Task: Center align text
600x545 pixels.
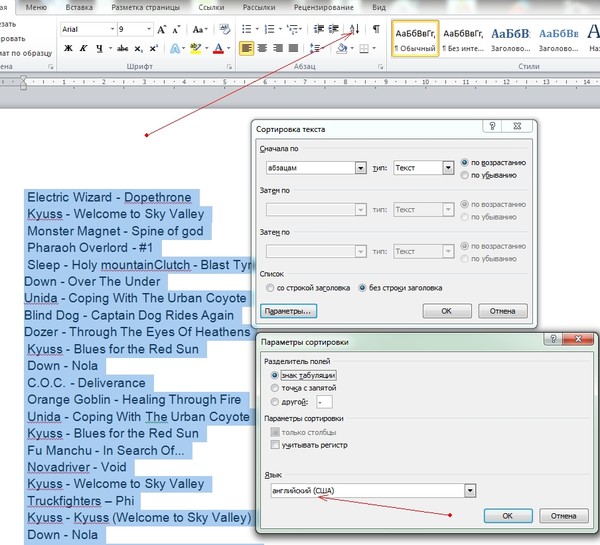Action: [x=262, y=48]
